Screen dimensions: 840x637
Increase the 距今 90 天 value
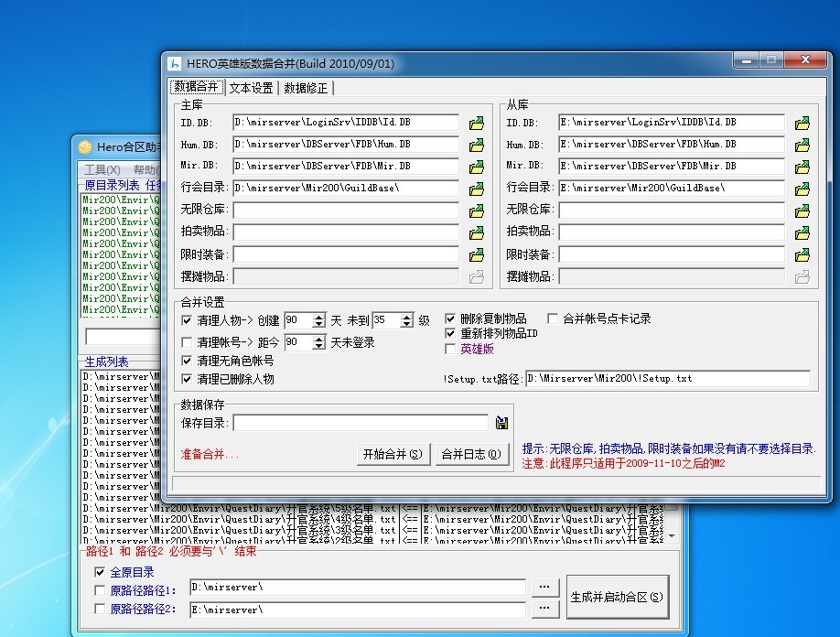317,338
